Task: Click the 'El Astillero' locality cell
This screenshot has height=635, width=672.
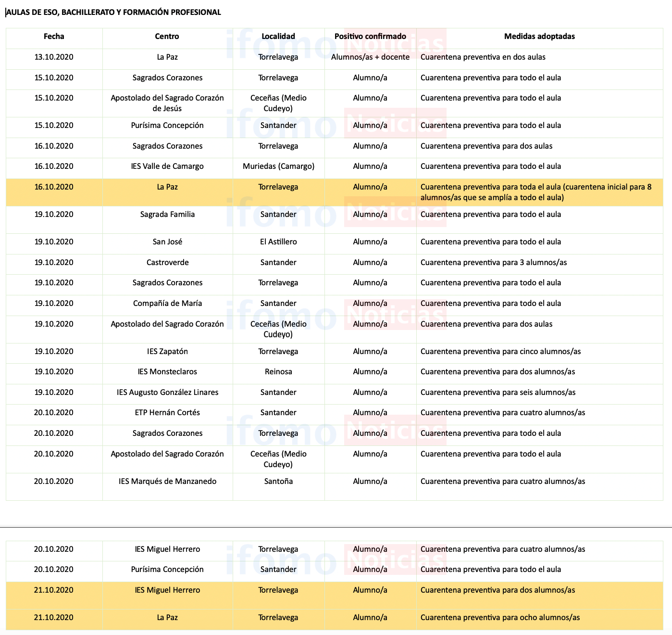Action: [x=278, y=242]
